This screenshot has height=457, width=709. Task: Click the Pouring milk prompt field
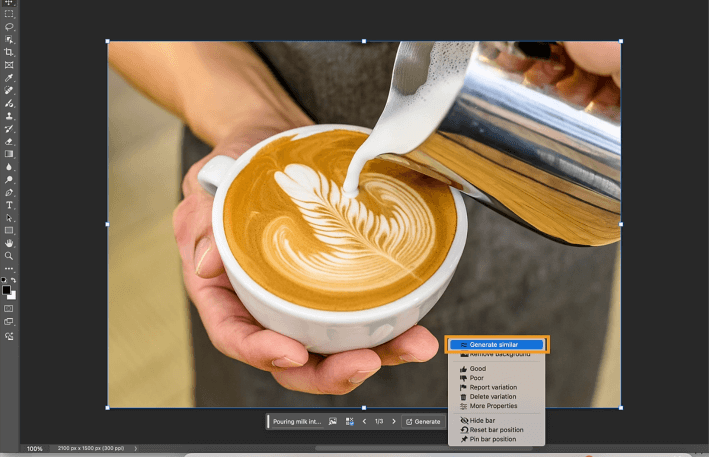click(x=296, y=422)
